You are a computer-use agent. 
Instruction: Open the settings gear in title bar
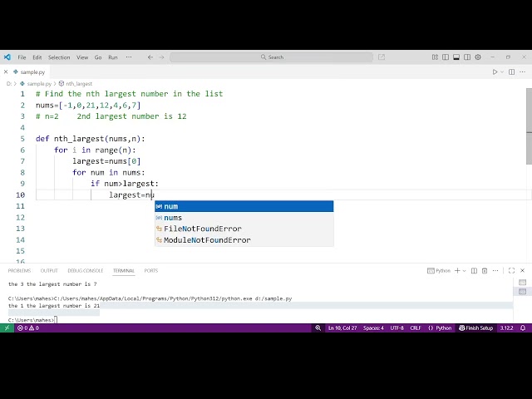pyautogui.click(x=478, y=57)
